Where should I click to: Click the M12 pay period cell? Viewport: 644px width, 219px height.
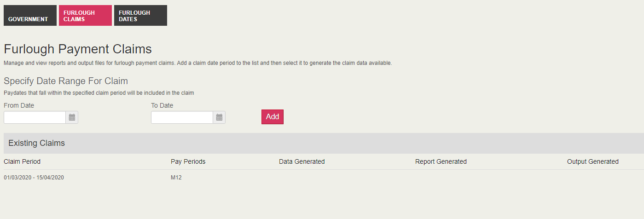(176, 177)
